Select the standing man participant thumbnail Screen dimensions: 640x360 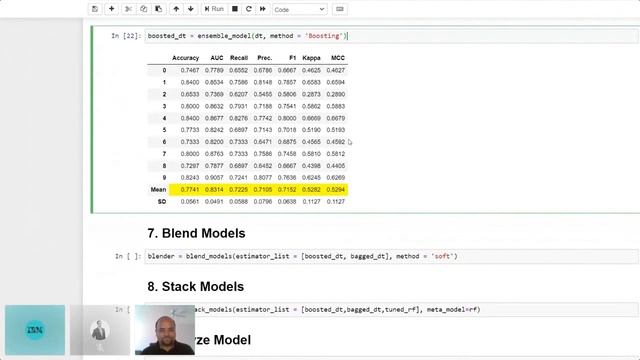click(100, 330)
